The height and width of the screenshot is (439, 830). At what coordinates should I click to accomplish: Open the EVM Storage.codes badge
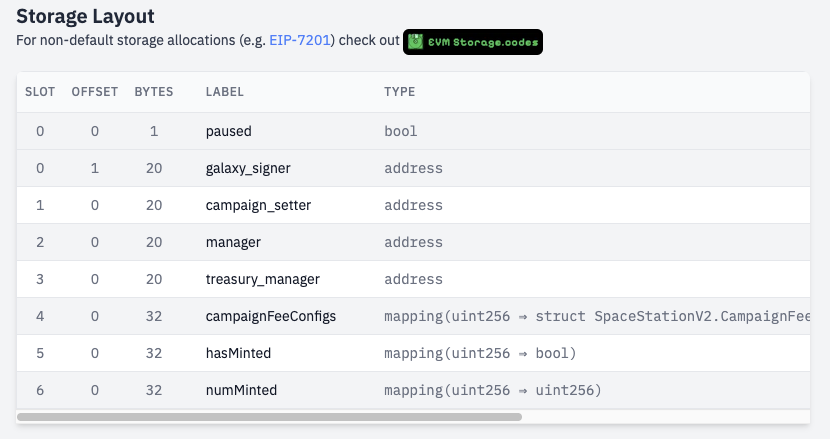[x=473, y=42]
